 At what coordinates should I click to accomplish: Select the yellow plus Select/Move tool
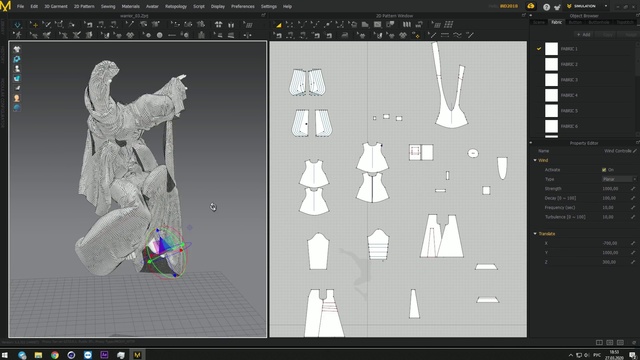tap(35, 25)
